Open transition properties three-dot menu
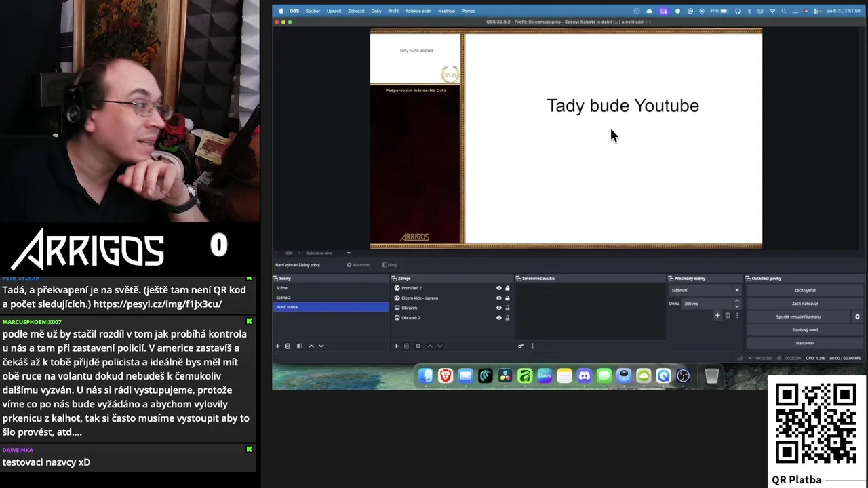 (x=737, y=316)
